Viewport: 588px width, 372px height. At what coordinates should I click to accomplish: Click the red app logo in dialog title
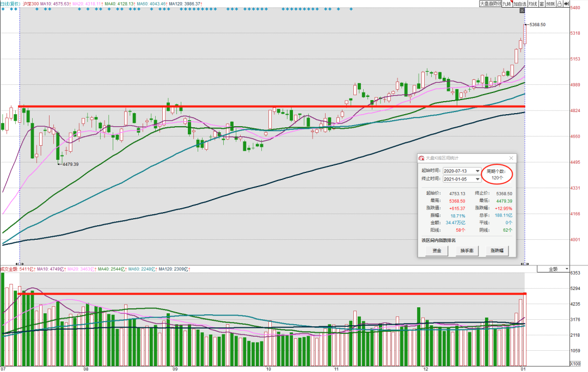pos(421,158)
